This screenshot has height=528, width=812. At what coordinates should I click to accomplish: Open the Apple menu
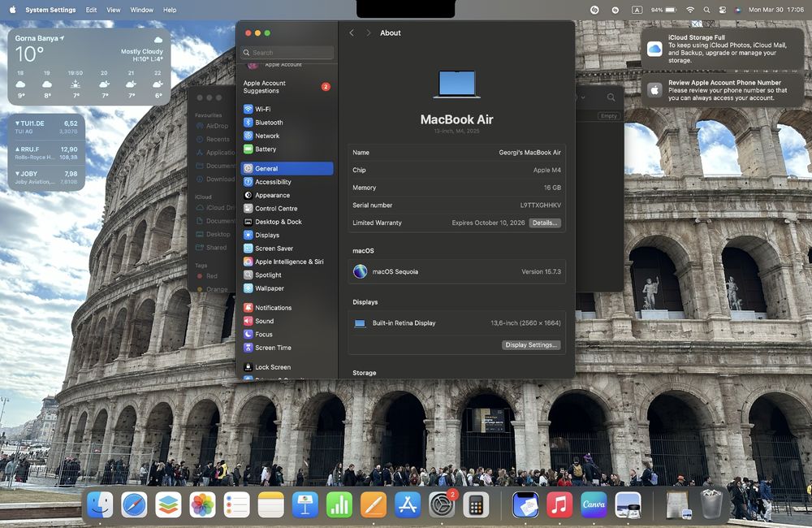(x=12, y=10)
